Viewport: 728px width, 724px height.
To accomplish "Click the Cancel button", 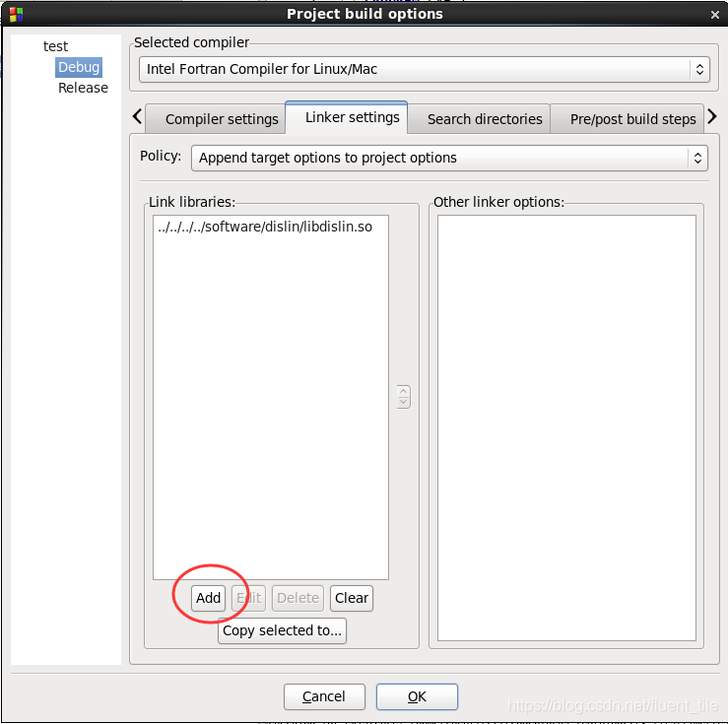I will 324,696.
